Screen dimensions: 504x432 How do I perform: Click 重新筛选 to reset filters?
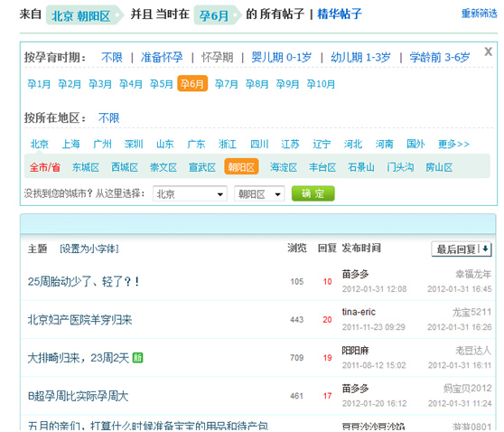pos(480,14)
